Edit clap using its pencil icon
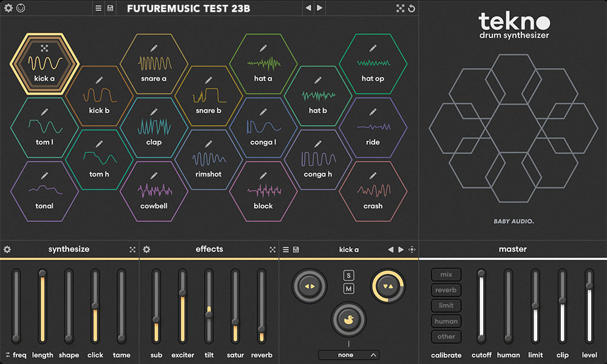The height and width of the screenshot is (364, 607). coord(154,112)
